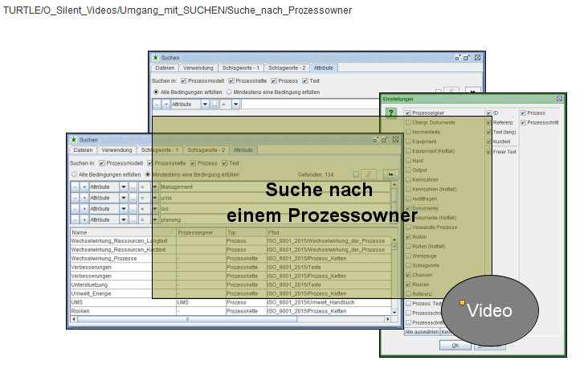Click the Video ellipse overlay
The width and height of the screenshot is (588, 377).
pyautogui.click(x=490, y=310)
